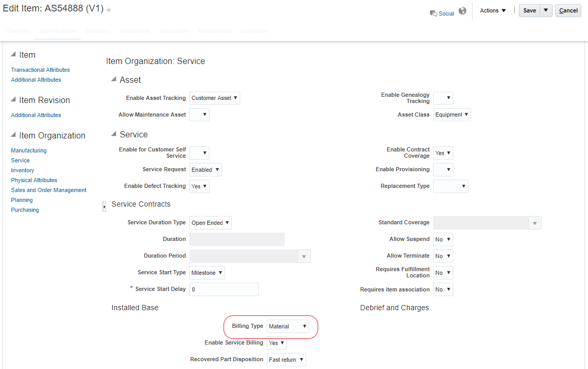Open the Enable Asset Tracking dropdown
The width and height of the screenshot is (588, 369).
tap(214, 98)
